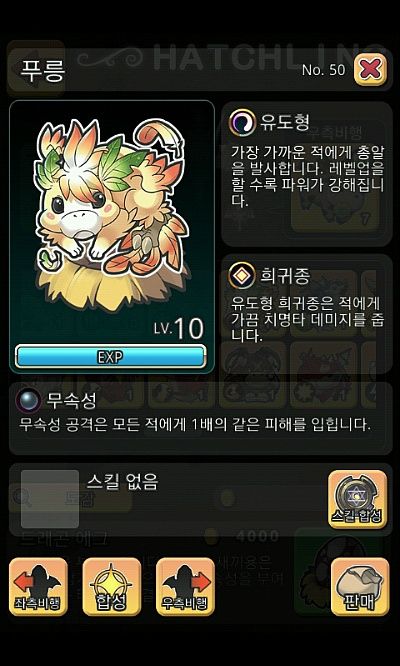Tap the 희귀종 critical damage description
This screenshot has height=666, width=400.
pos(306,319)
